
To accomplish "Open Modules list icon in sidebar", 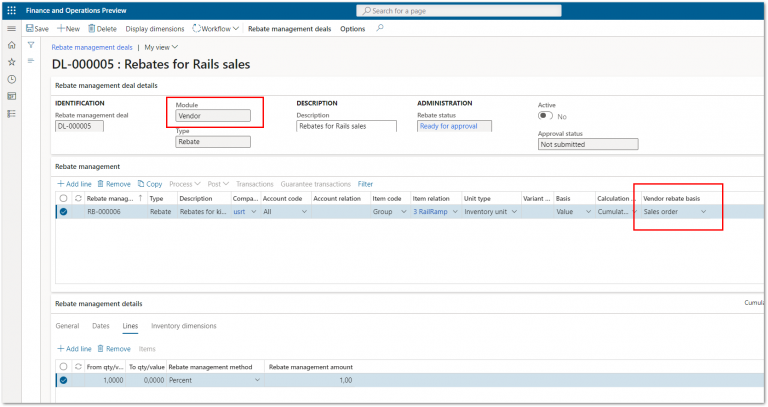I will coord(11,114).
